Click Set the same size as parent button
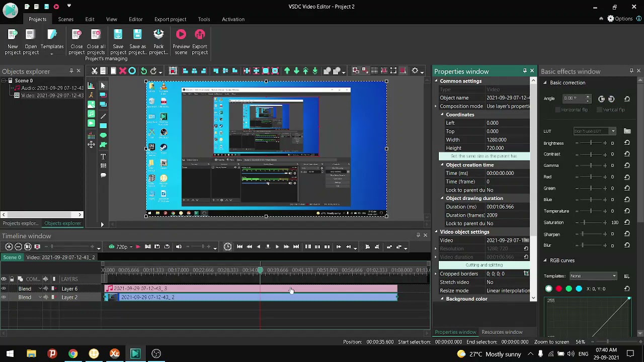Viewport: 644px width, 362px height. click(484, 156)
